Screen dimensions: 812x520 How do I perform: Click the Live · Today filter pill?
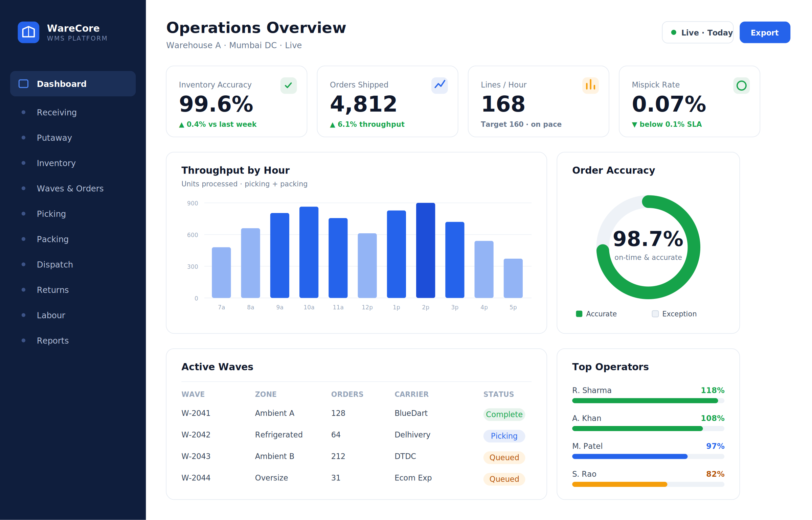pyautogui.click(x=698, y=32)
